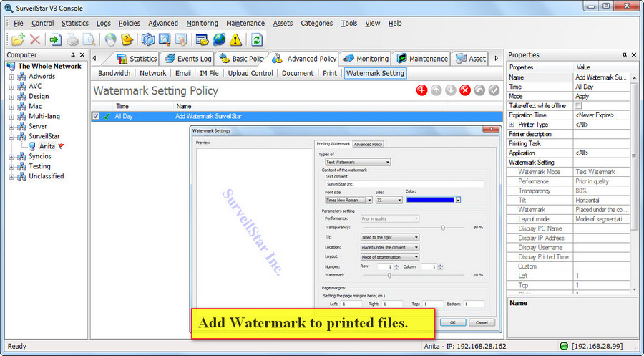This screenshot has width=644, height=356.
Task: Open the Categories menu
Action: pos(317,24)
